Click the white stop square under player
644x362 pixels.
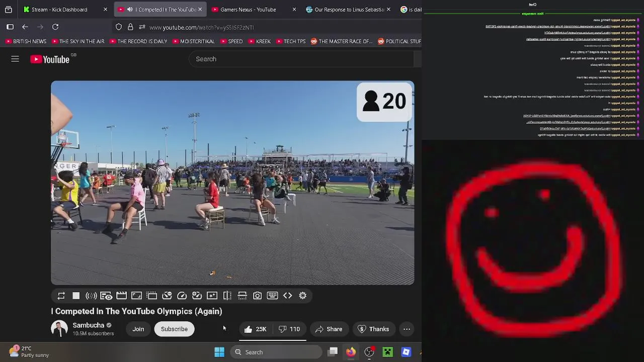point(76,296)
